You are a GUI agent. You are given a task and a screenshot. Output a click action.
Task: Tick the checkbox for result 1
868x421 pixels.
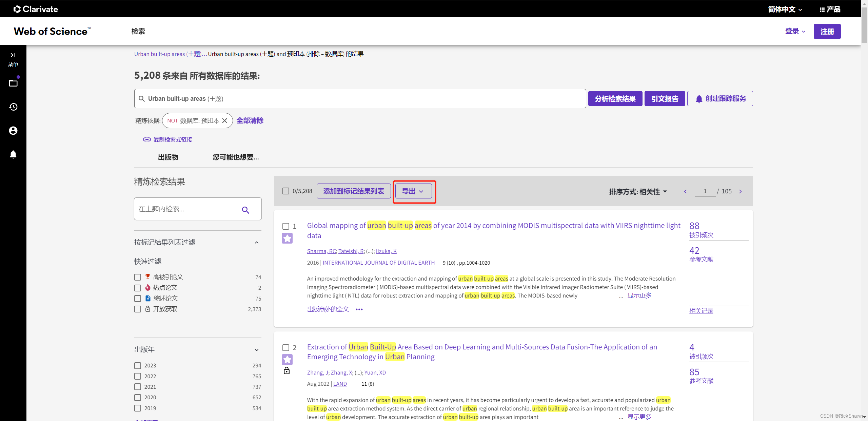[286, 226]
